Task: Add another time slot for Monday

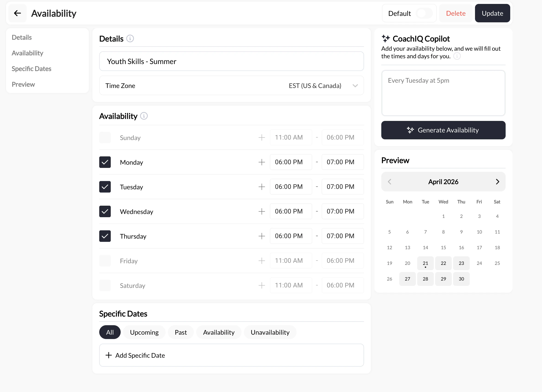Action: point(262,162)
